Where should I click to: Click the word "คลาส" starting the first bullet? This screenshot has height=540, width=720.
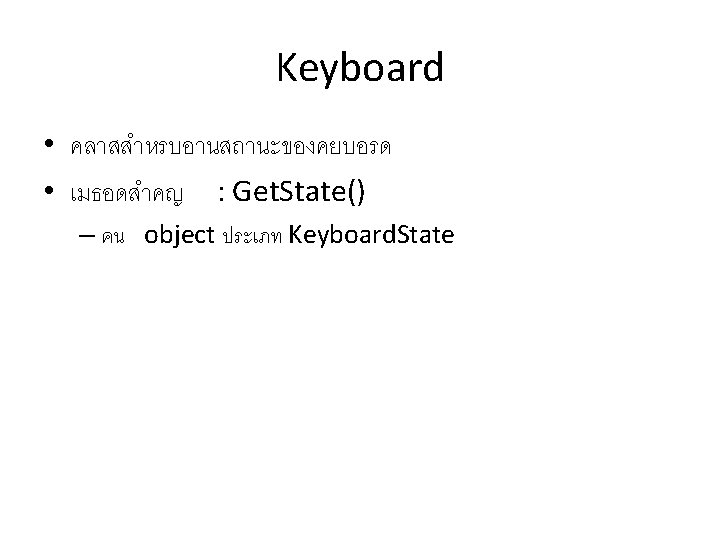pos(96,148)
